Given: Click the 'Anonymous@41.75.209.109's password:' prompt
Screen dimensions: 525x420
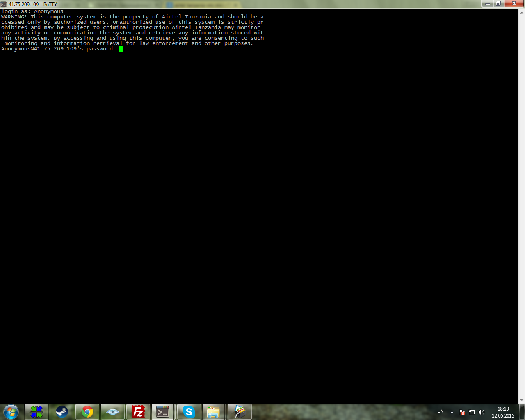Looking at the screenshot, I should coord(59,49).
